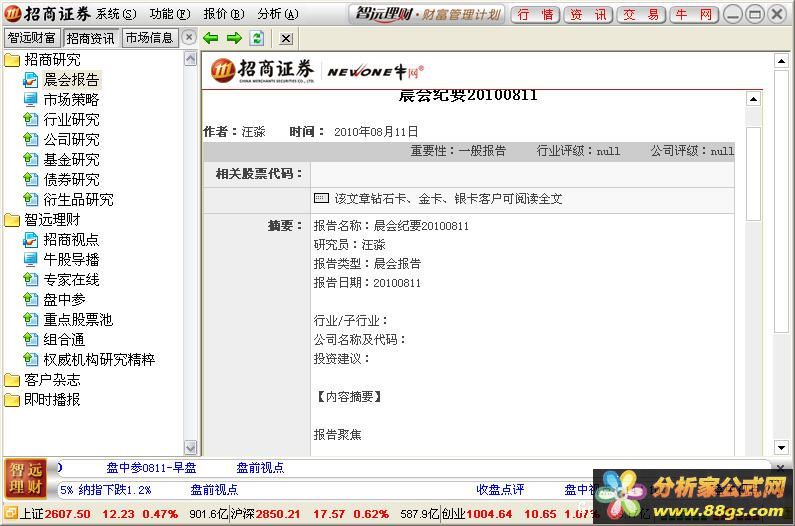Click outer content scrollbar down arrow

(x=781, y=447)
